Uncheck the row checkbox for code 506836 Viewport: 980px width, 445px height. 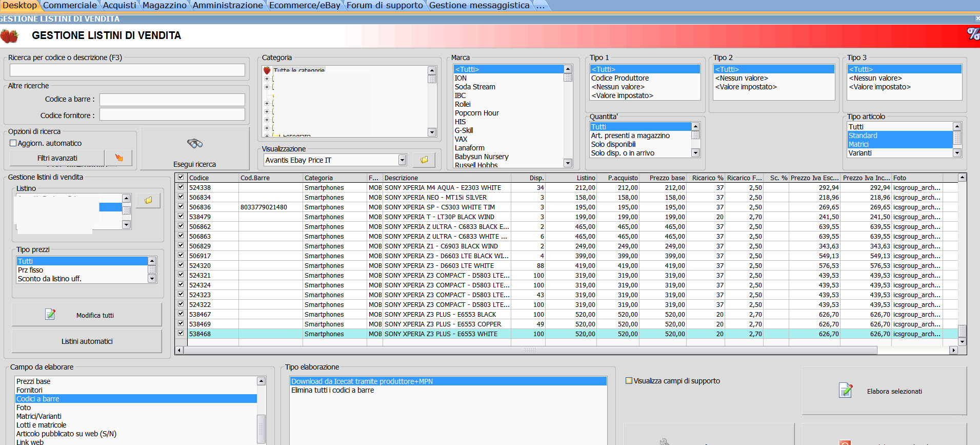point(181,207)
